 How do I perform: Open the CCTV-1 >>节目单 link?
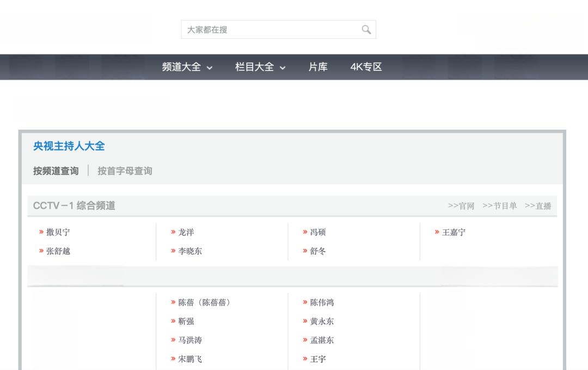pyautogui.click(x=499, y=205)
